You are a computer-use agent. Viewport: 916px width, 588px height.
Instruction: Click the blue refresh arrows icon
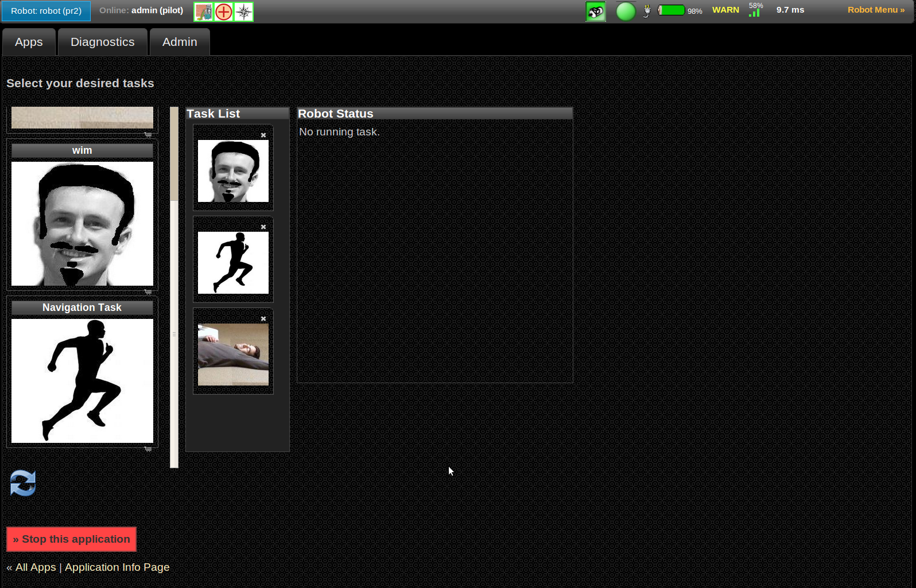pos(23,483)
